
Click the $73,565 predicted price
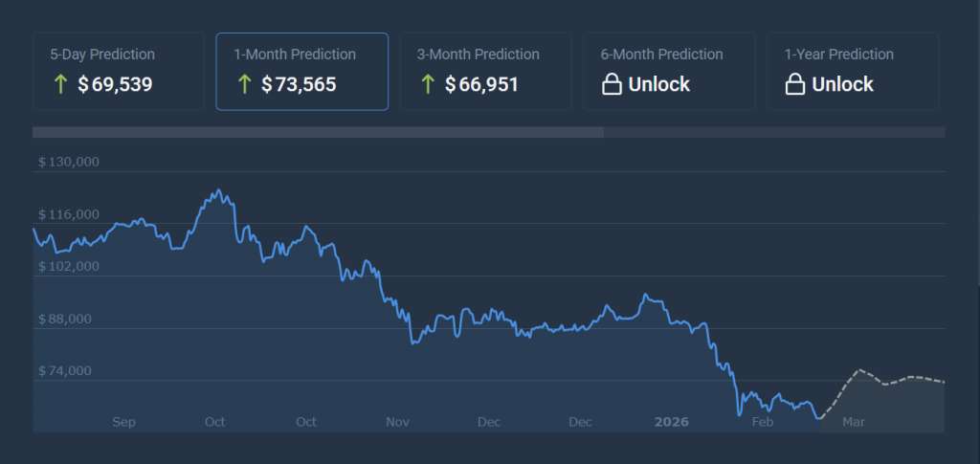click(x=299, y=84)
